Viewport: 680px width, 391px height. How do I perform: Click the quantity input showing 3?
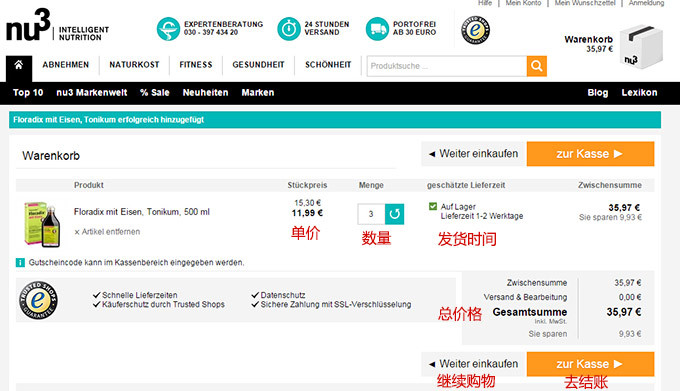click(x=371, y=214)
